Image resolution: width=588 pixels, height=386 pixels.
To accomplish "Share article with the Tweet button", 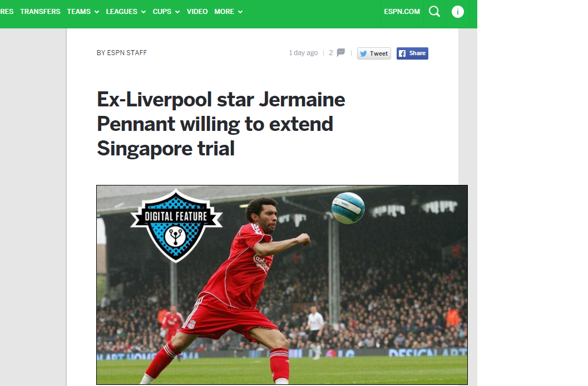I will tap(374, 53).
